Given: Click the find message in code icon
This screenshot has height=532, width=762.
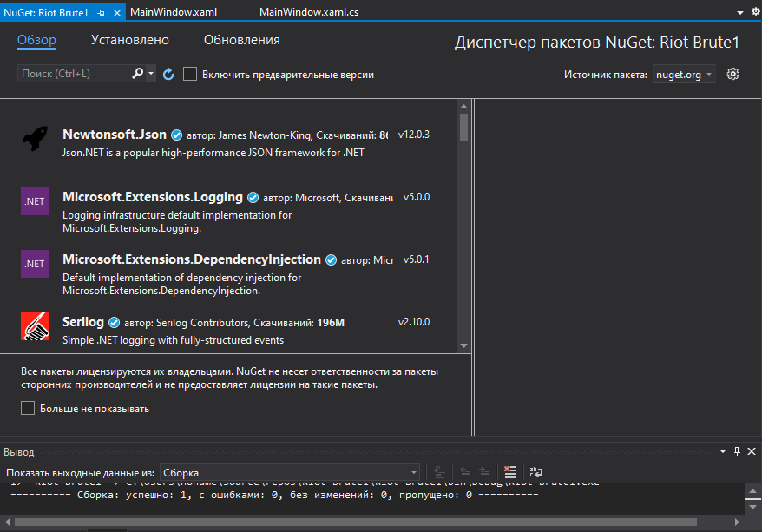Looking at the screenshot, I should [x=439, y=472].
